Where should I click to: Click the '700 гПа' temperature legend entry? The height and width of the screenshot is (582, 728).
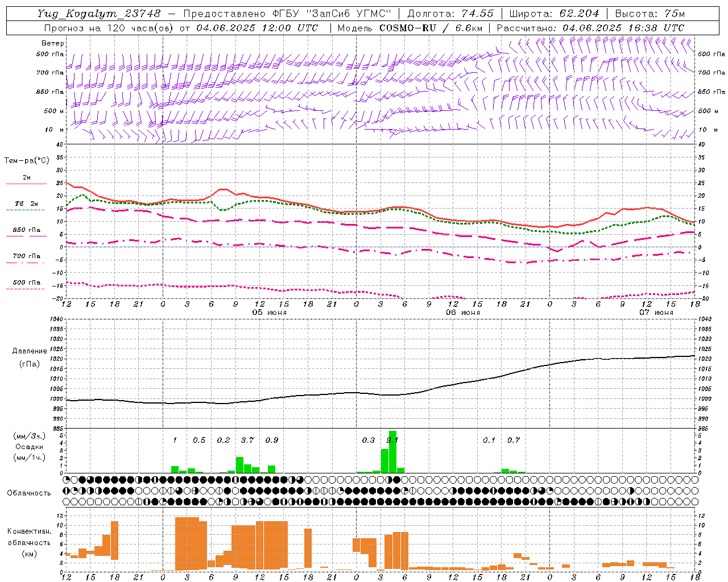coord(27,256)
